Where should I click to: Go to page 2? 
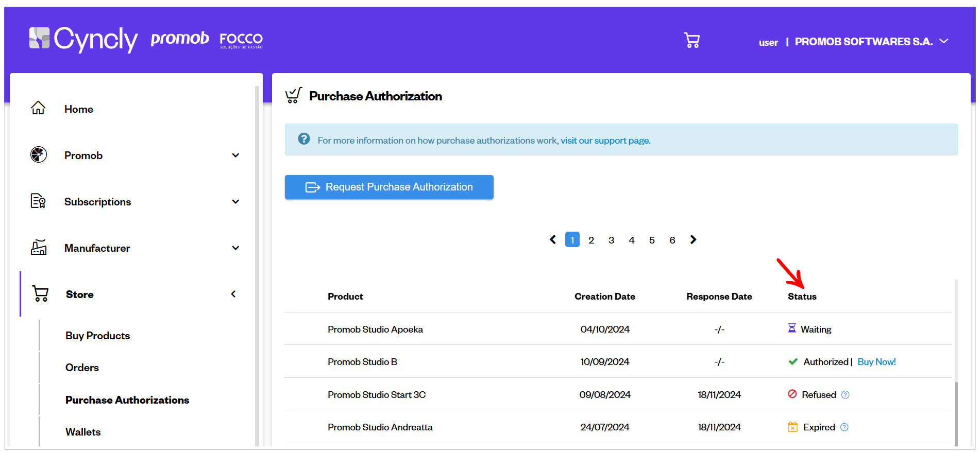pos(591,240)
